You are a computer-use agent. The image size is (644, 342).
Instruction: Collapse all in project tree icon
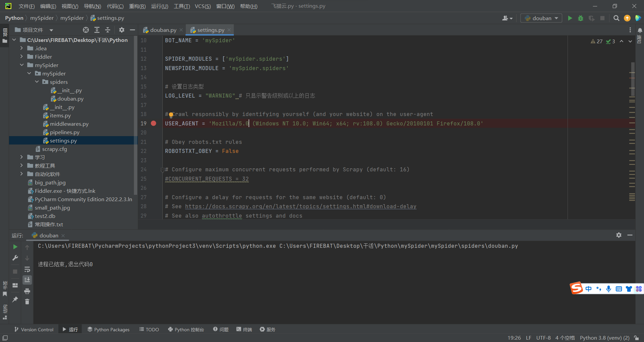108,30
